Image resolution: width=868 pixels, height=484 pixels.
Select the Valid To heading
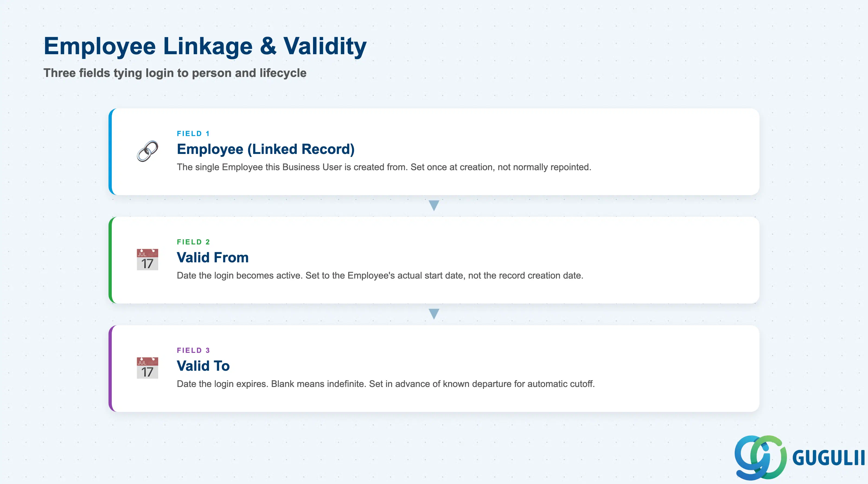203,366
